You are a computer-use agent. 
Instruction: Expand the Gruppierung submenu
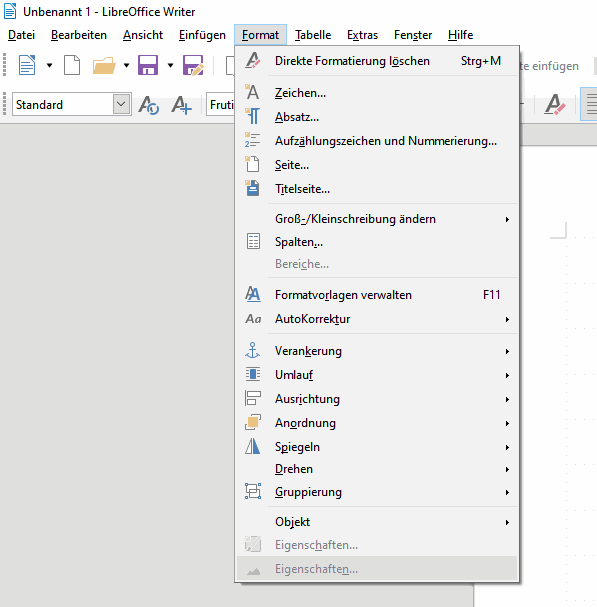(x=377, y=492)
